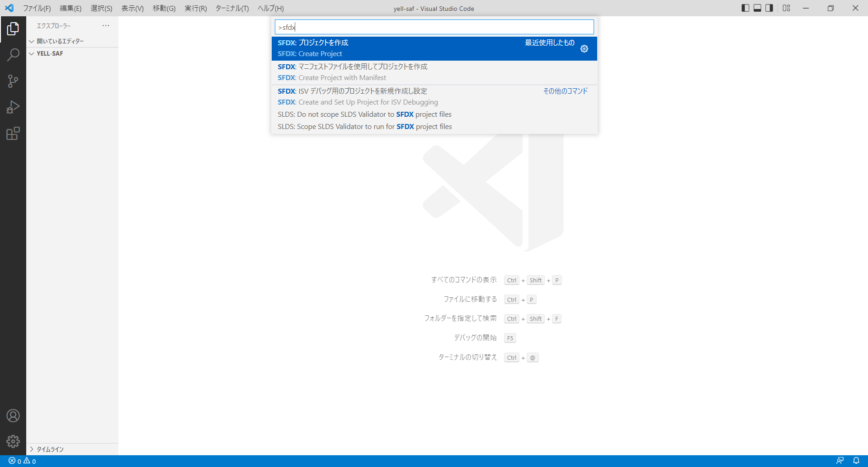Open the 実行(R) menu
Screen dimensions: 868x467
point(196,8)
